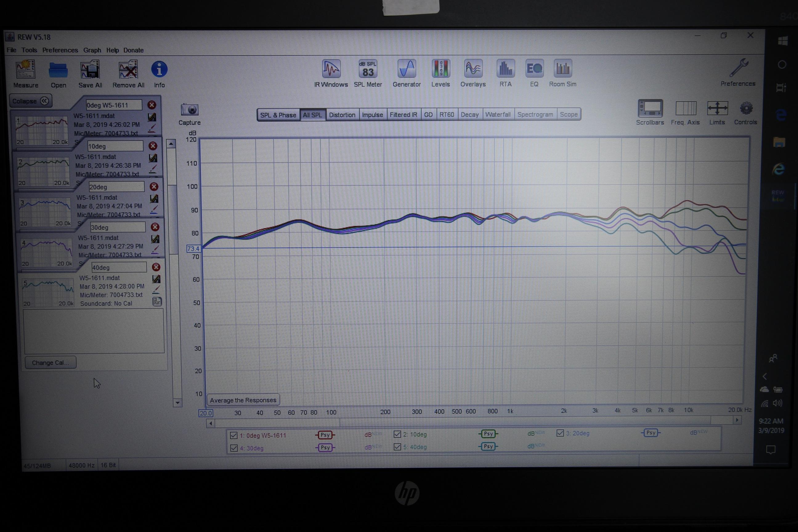Switch to SPL & Phase tab

278,115
